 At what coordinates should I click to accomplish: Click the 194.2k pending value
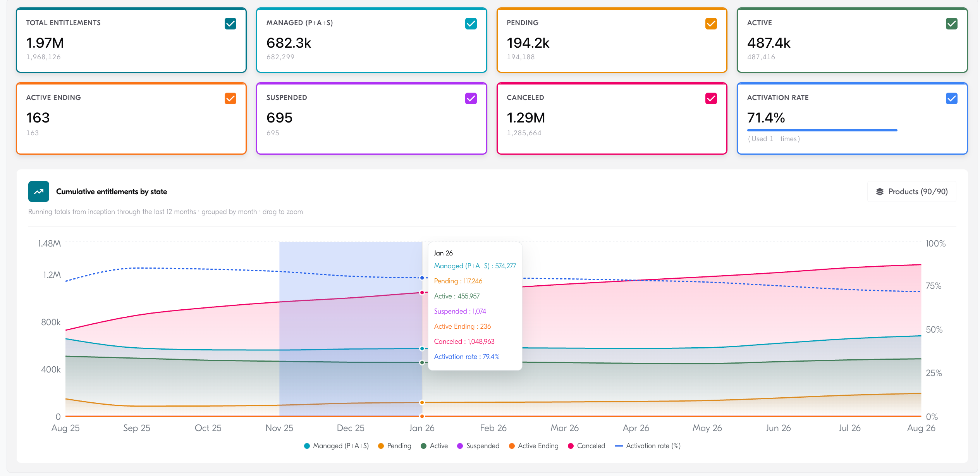pyautogui.click(x=528, y=43)
